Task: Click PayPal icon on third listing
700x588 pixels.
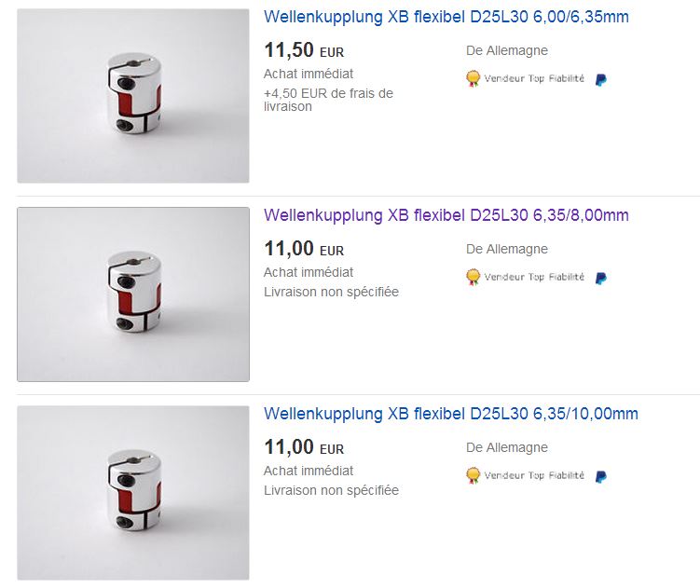Action: coord(601,477)
